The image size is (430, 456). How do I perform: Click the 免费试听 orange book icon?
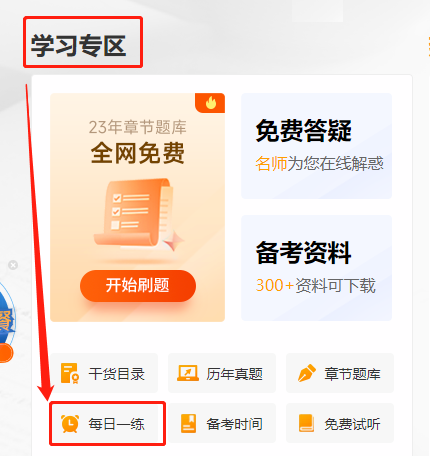click(306, 423)
